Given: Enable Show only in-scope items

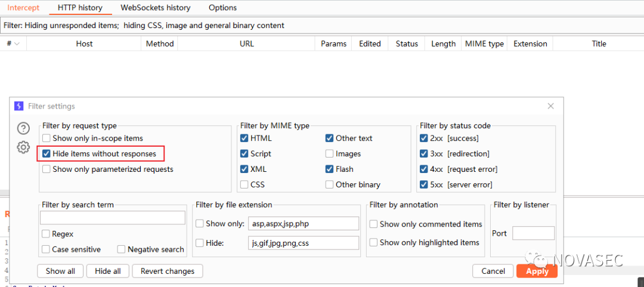Looking at the screenshot, I should click(x=47, y=138).
